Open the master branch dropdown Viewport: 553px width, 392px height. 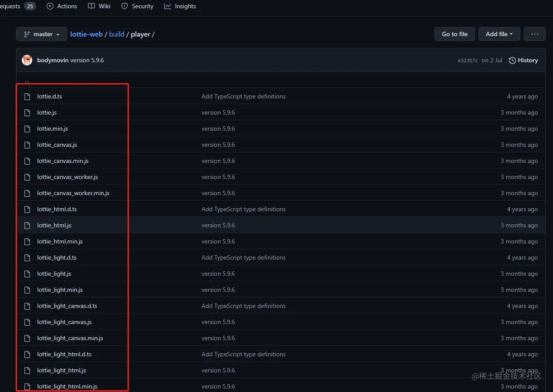point(41,34)
